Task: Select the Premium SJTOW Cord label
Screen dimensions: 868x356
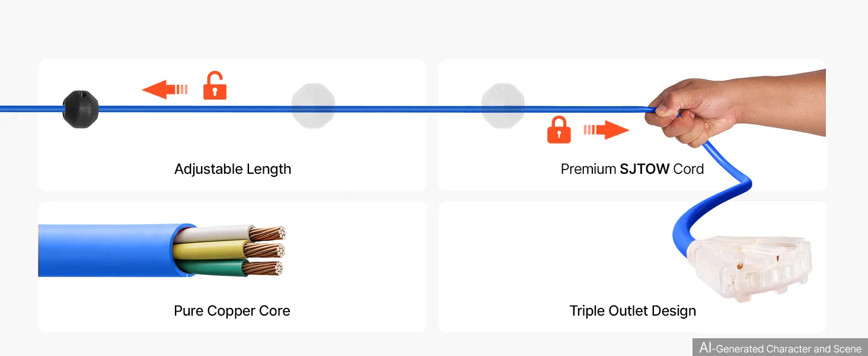Action: 632,169
